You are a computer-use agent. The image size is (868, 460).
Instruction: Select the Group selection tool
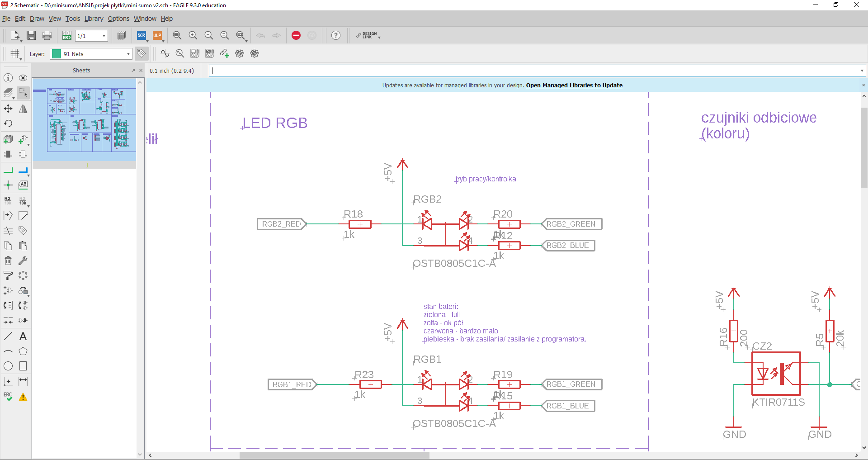pyautogui.click(x=23, y=93)
